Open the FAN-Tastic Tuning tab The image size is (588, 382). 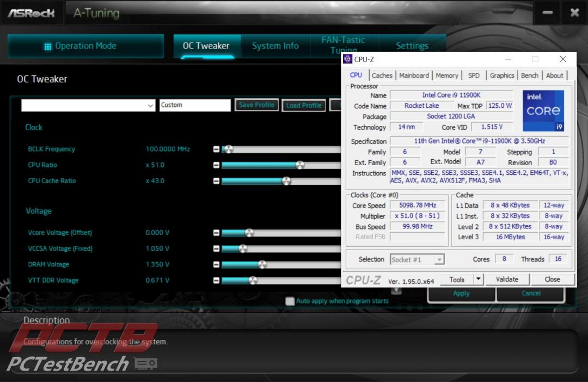tap(344, 44)
